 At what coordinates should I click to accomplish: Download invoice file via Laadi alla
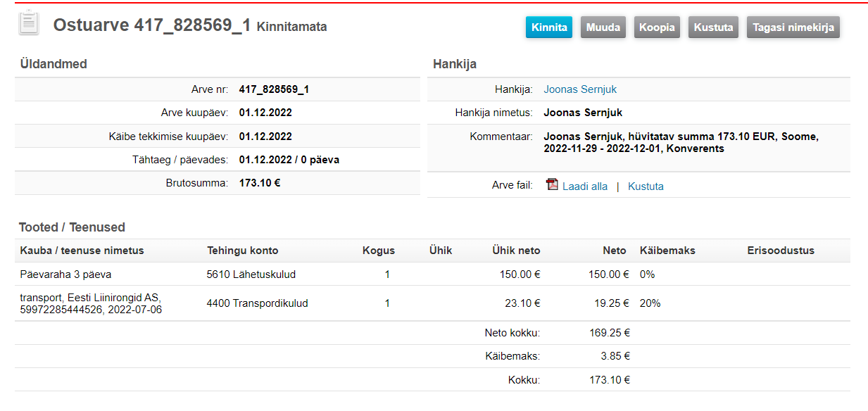pos(585,186)
